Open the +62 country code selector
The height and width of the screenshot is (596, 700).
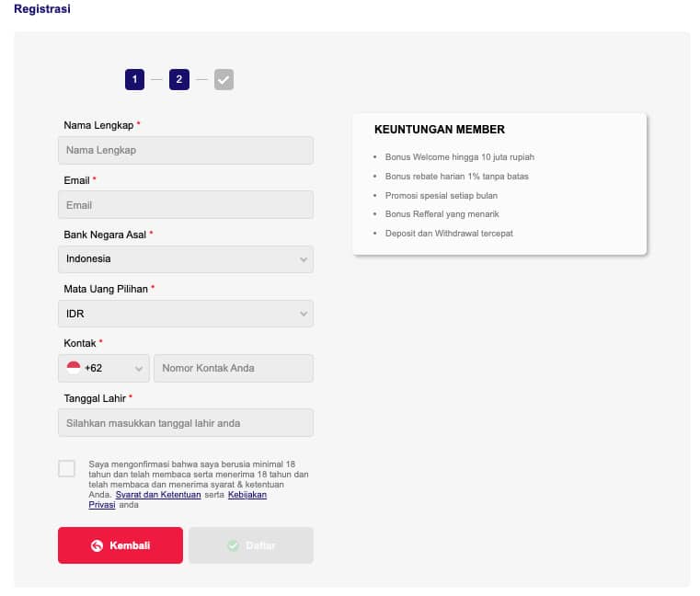103,368
